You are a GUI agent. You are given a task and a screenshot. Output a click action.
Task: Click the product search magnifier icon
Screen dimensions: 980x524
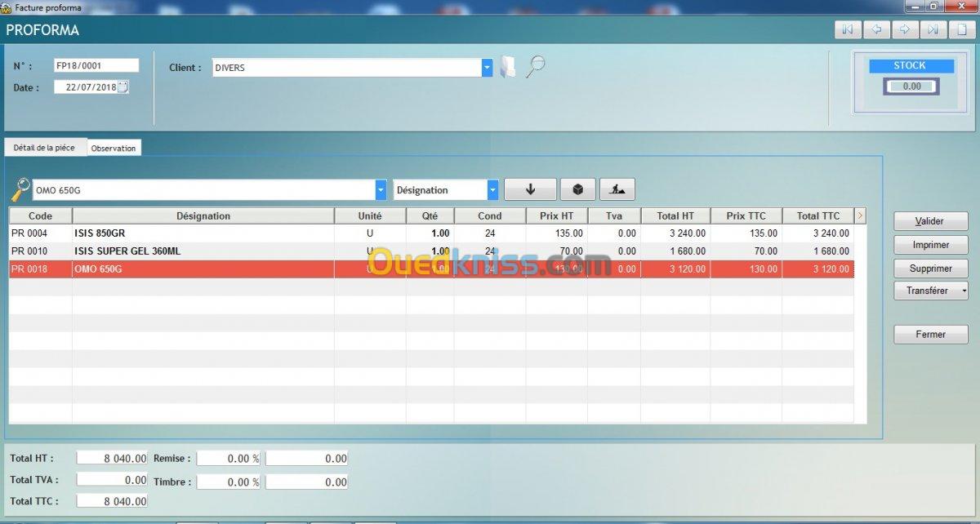click(x=20, y=189)
